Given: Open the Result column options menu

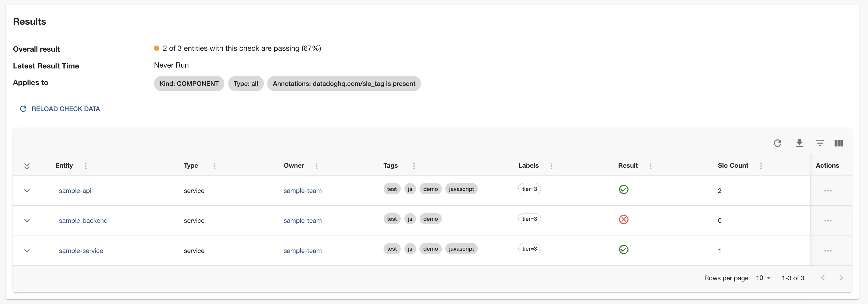Looking at the screenshot, I should click(650, 166).
